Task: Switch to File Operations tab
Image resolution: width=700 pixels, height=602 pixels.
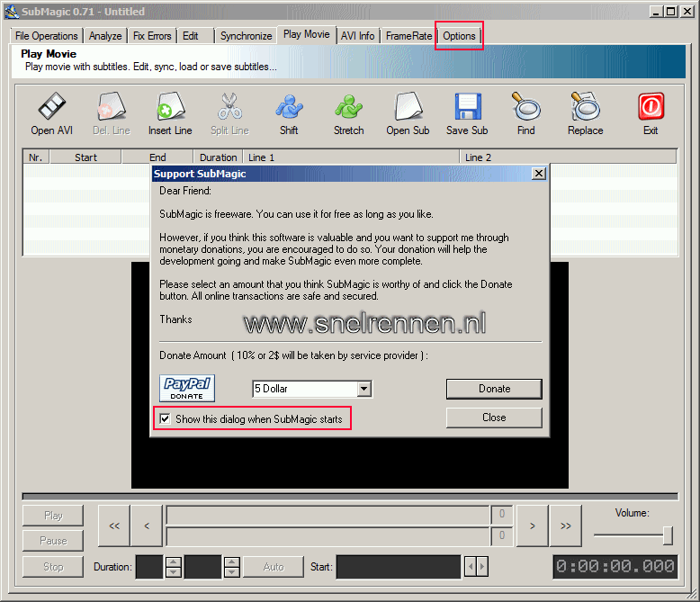Action: coord(47,36)
